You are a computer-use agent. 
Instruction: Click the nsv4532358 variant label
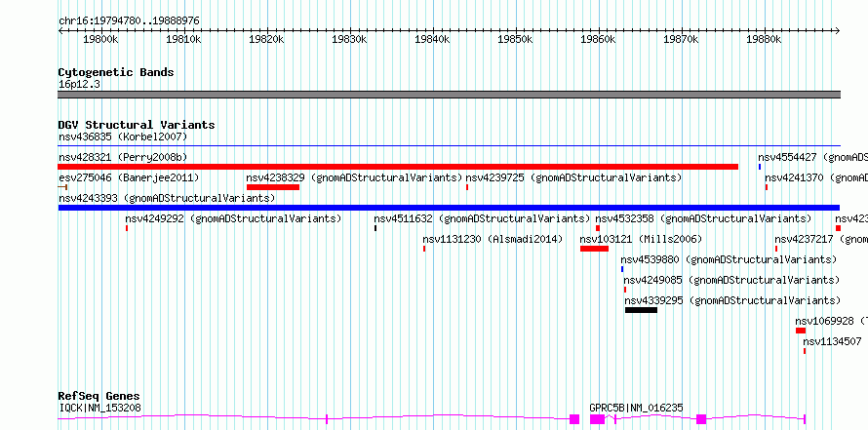[703, 218]
